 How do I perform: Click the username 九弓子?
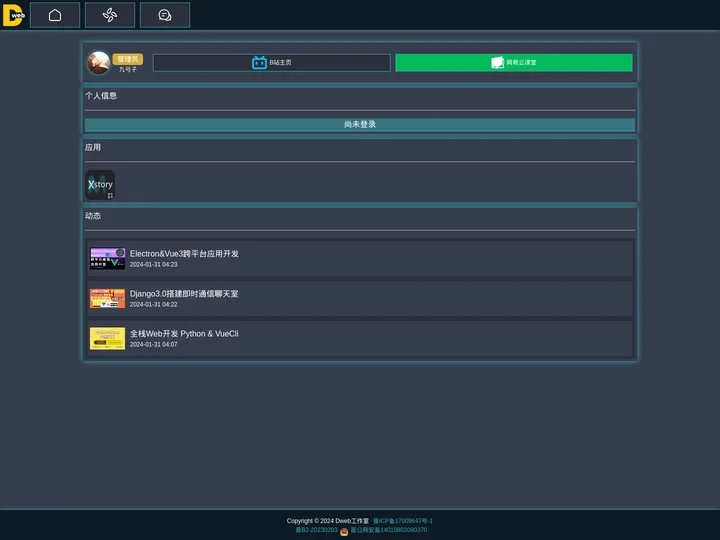[x=128, y=69]
